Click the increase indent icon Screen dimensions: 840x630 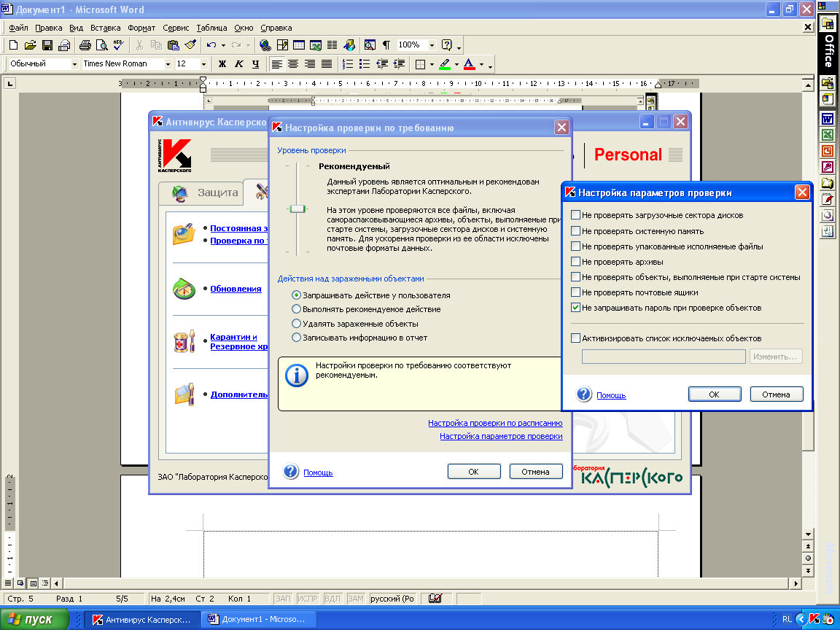[x=399, y=64]
